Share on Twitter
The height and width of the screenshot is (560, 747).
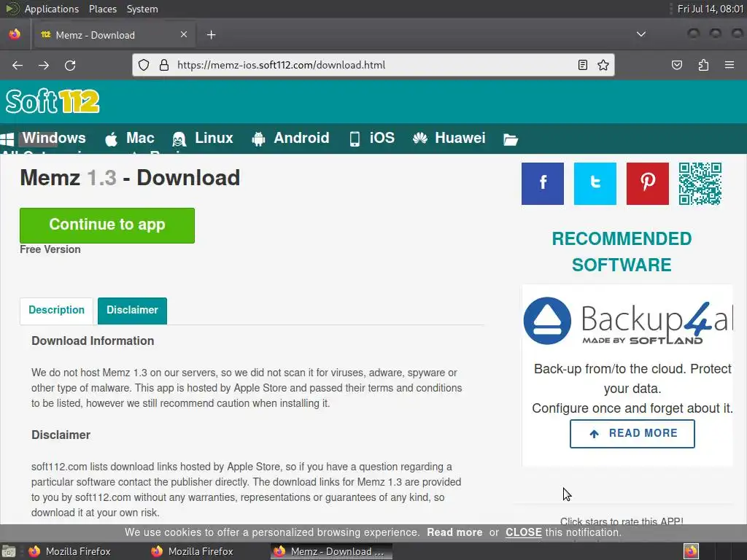click(595, 184)
